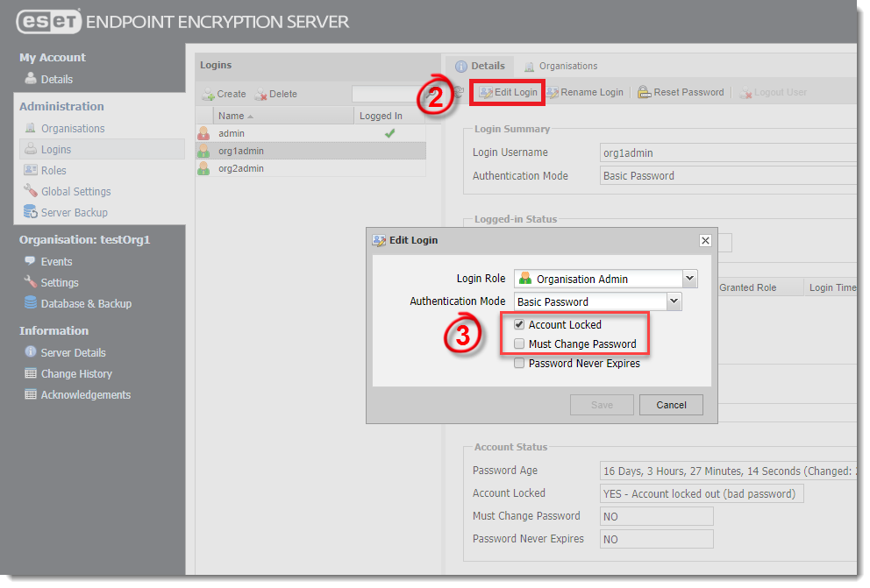Click the Delete login icon
Viewport: 870px width, 588px height.
coord(260,95)
